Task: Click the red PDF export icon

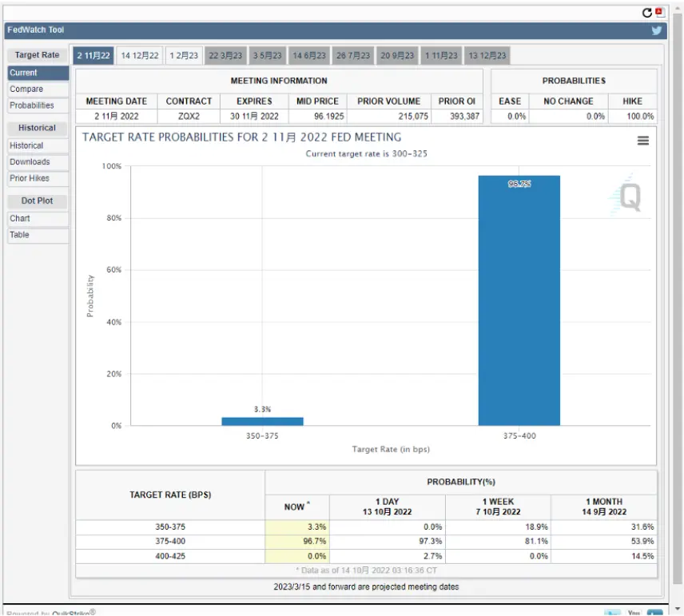Action: click(x=659, y=12)
